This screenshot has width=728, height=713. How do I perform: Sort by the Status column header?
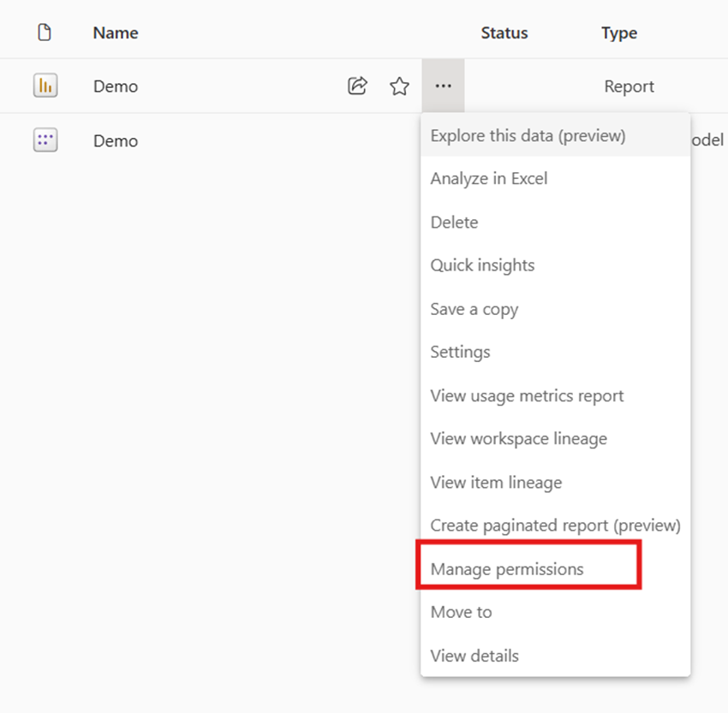coord(504,33)
